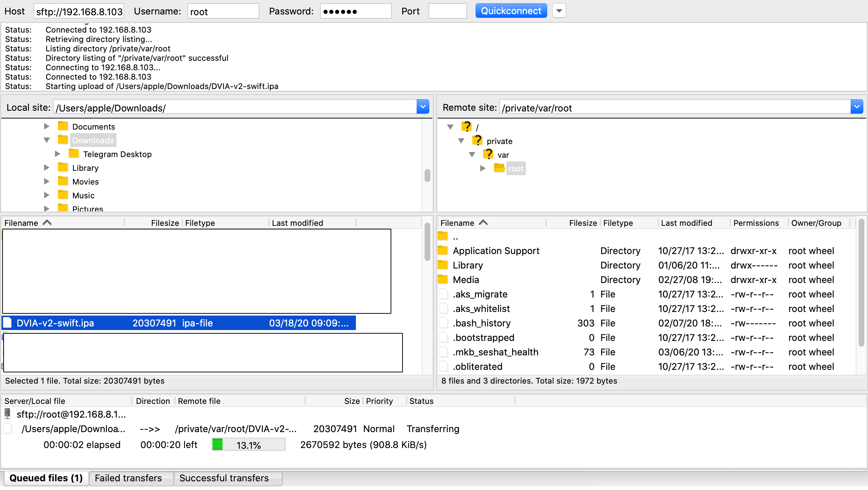Open the Local site path dropdown

click(x=422, y=107)
